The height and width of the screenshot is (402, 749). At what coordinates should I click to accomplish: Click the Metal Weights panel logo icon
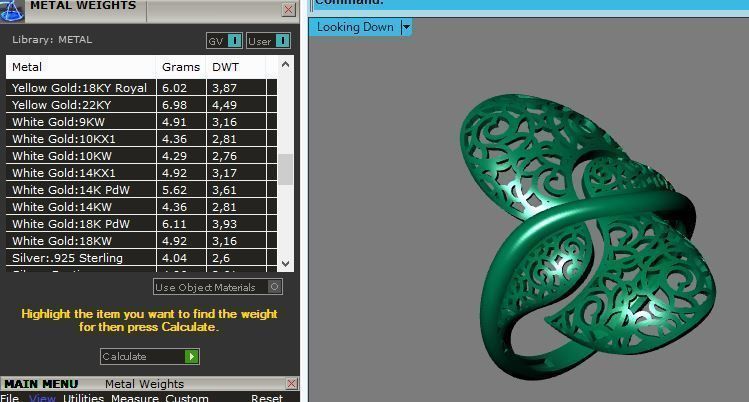click(11, 11)
